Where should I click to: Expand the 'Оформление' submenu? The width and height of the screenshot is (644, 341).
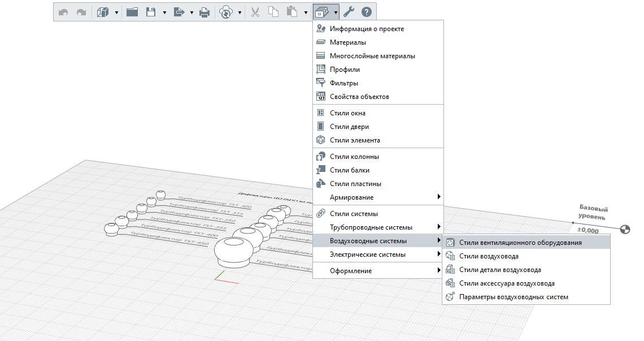coord(378,271)
